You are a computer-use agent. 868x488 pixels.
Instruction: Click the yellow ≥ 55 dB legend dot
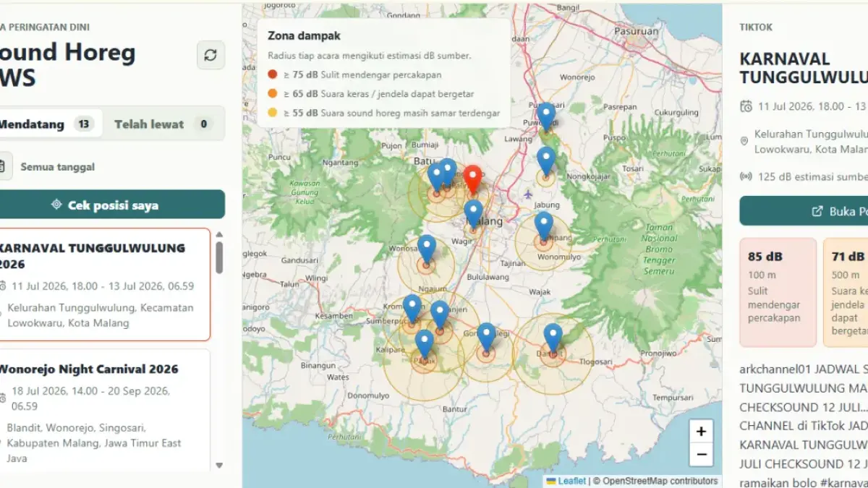[x=272, y=113]
